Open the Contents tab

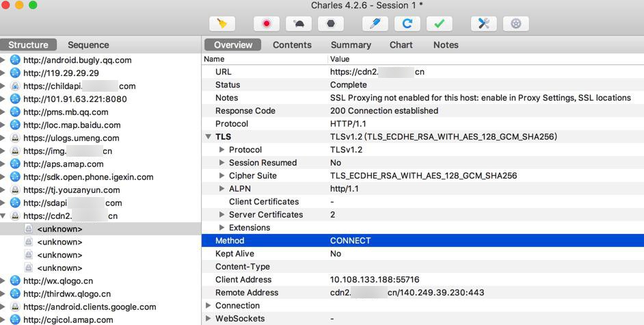click(292, 45)
